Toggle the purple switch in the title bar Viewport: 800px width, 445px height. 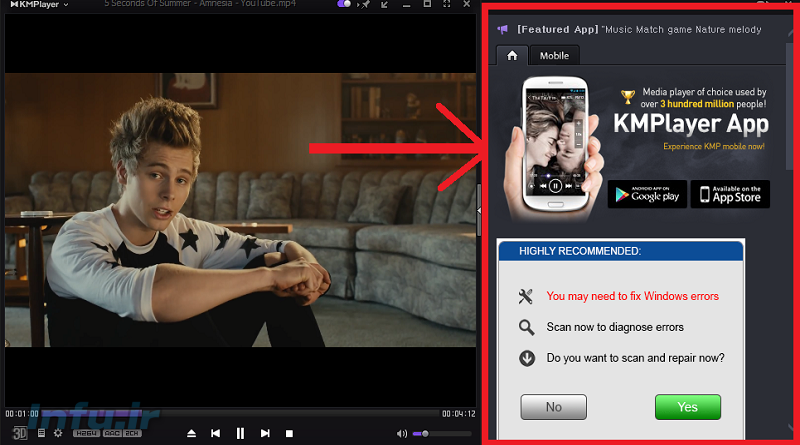345,5
